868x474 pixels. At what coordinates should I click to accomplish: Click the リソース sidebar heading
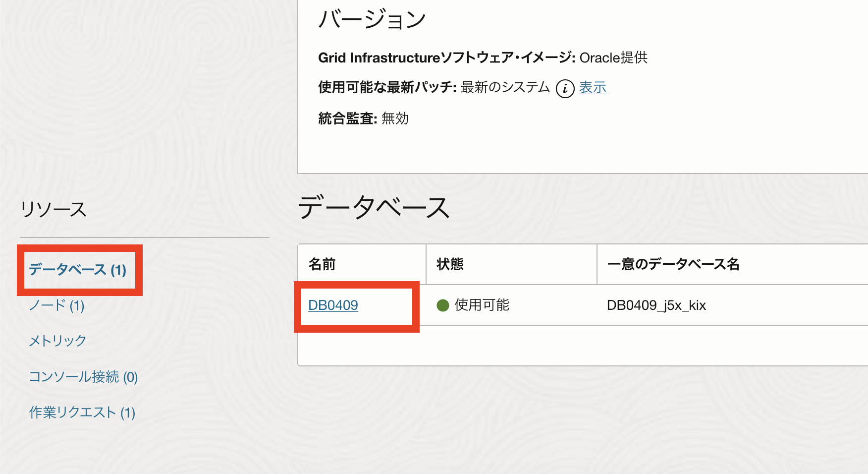coord(54,210)
